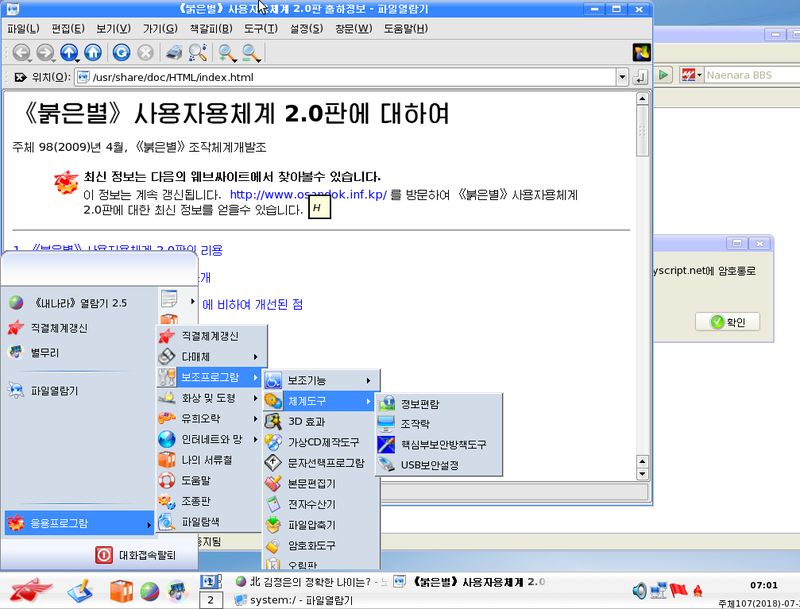Click network tray icon
Image resolution: width=800 pixels, height=609 pixels.
point(658,591)
